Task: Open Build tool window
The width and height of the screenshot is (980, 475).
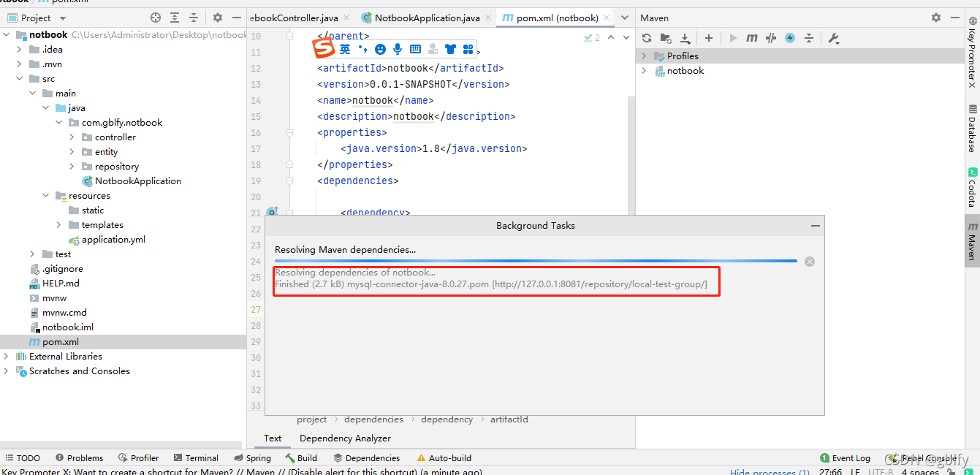Action: coord(301,458)
